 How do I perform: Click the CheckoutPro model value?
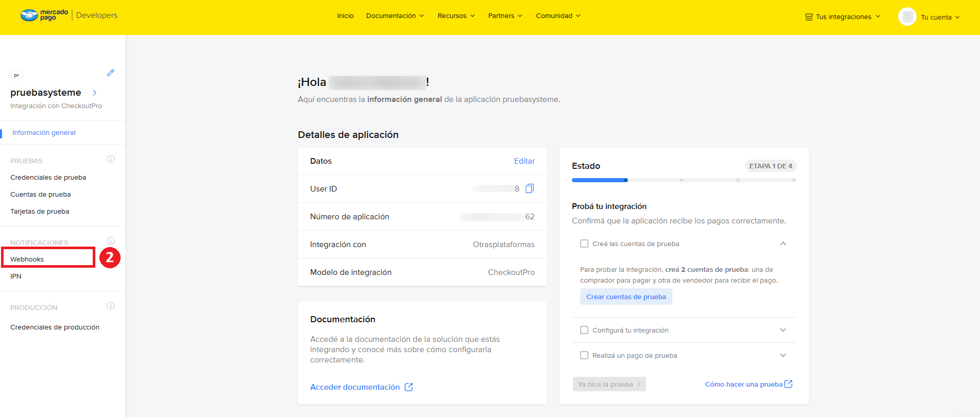[511, 272]
